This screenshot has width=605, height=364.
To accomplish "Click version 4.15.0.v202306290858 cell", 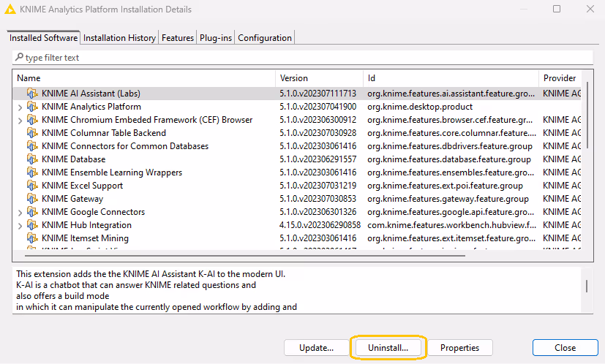I will click(320, 225).
